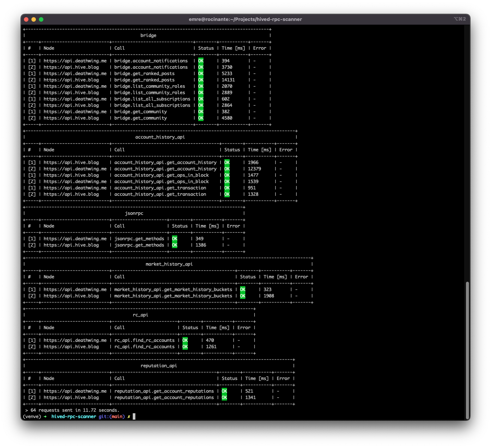This screenshot has height=448, width=491.
Task: Click the time value 602
Action: (225, 99)
